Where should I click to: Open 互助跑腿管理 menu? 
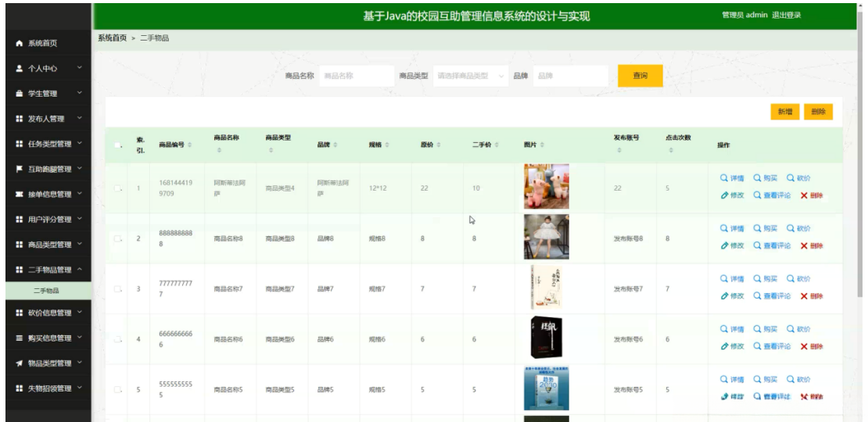[48, 170]
